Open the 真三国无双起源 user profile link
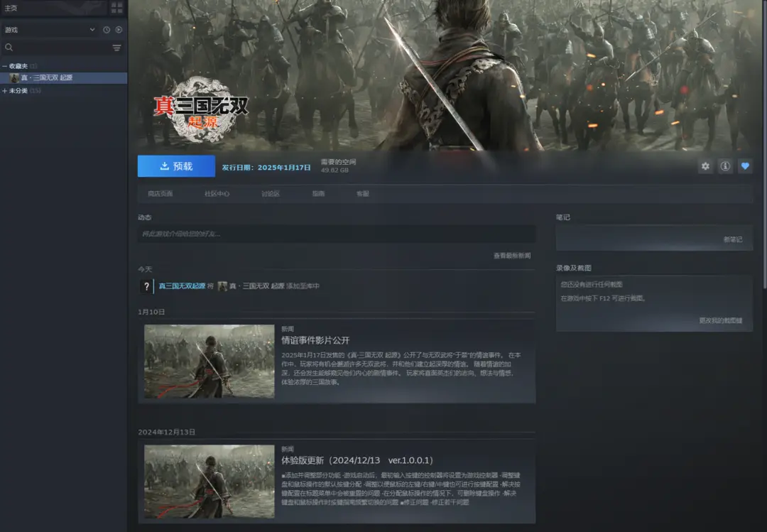Screen dimensions: 767x532 182,286
